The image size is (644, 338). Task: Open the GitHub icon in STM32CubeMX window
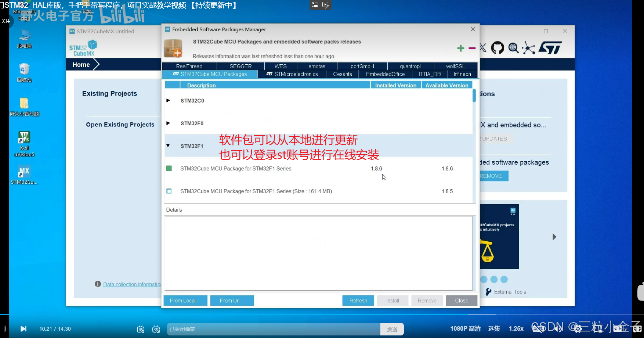pyautogui.click(x=498, y=48)
